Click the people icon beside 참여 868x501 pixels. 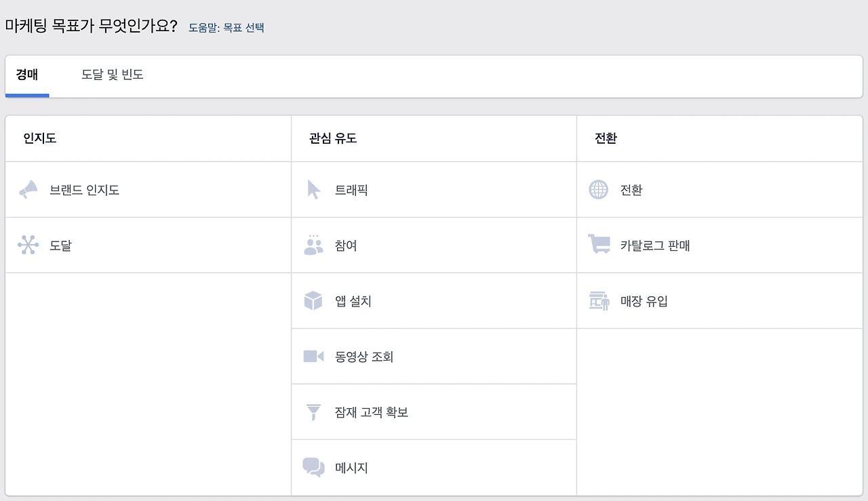pyautogui.click(x=313, y=245)
